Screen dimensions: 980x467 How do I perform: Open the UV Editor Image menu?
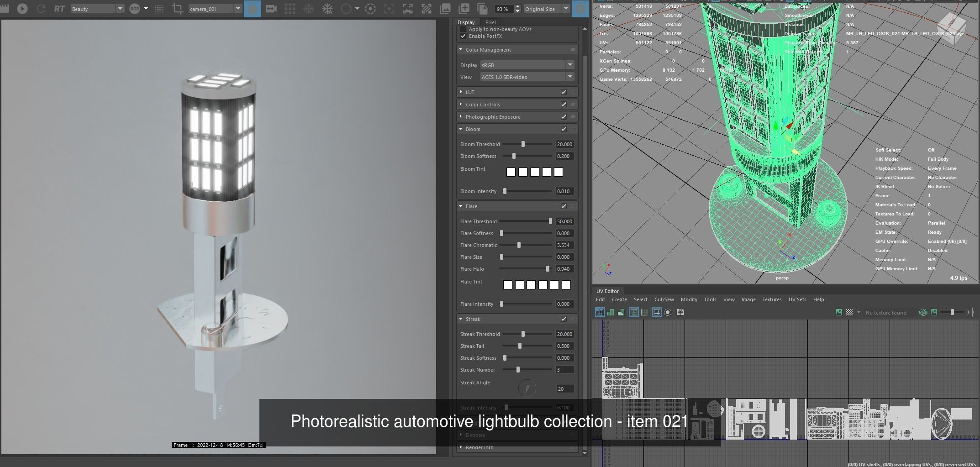tap(748, 299)
